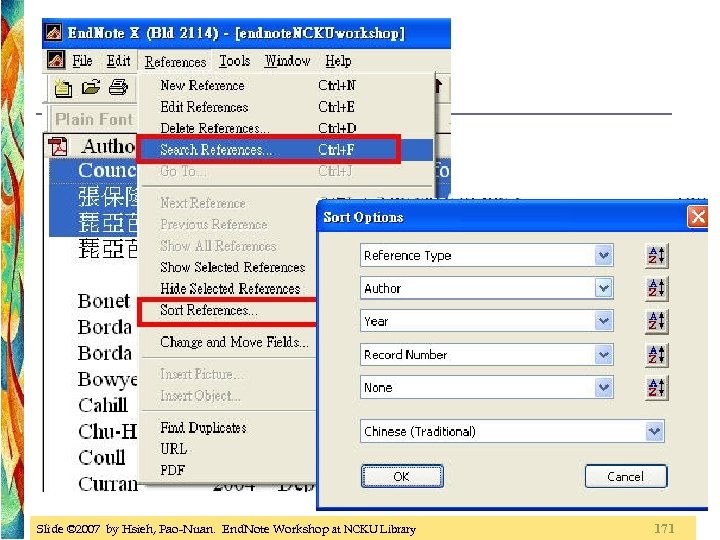Screen dimensions: 720x540
Task: Open the Tools menu
Action: pos(235,61)
